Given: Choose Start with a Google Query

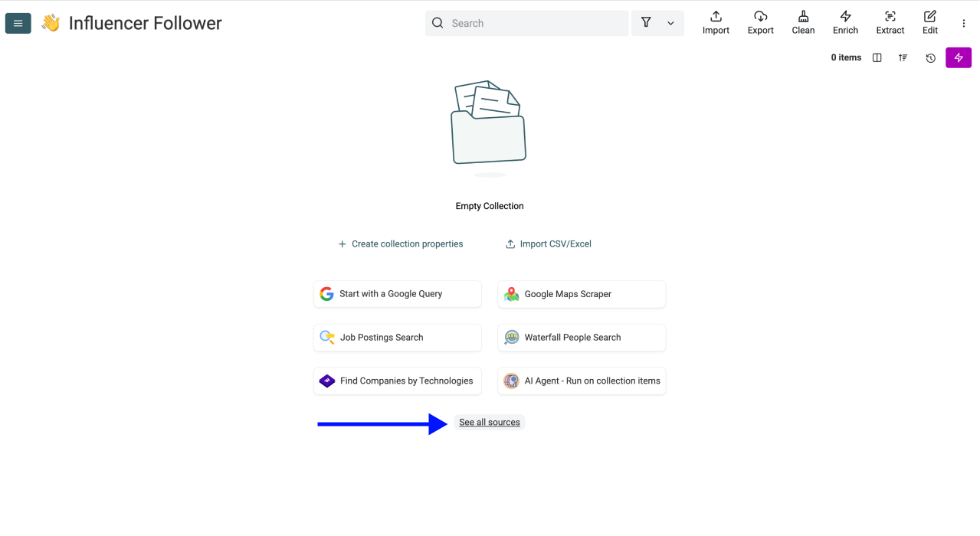Looking at the screenshot, I should 397,294.
